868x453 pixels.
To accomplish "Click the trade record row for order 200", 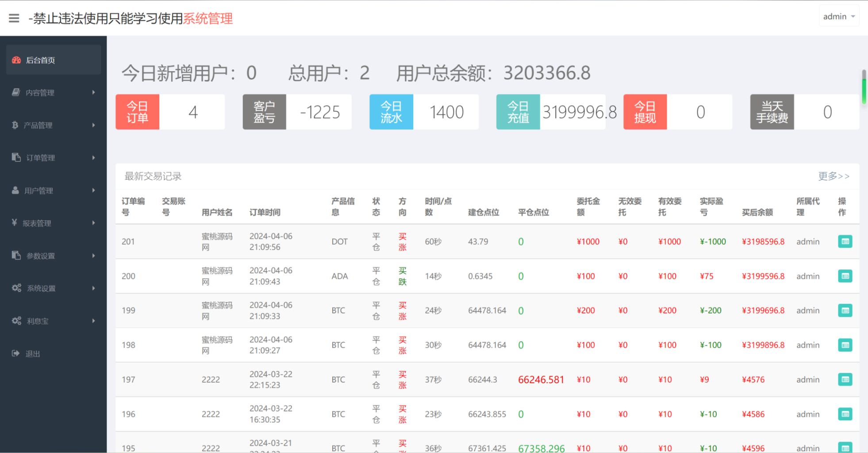I will (398, 276).
